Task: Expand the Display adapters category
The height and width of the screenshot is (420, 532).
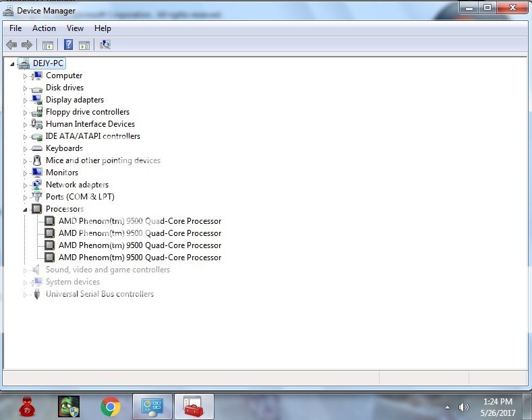Action: tap(25, 100)
